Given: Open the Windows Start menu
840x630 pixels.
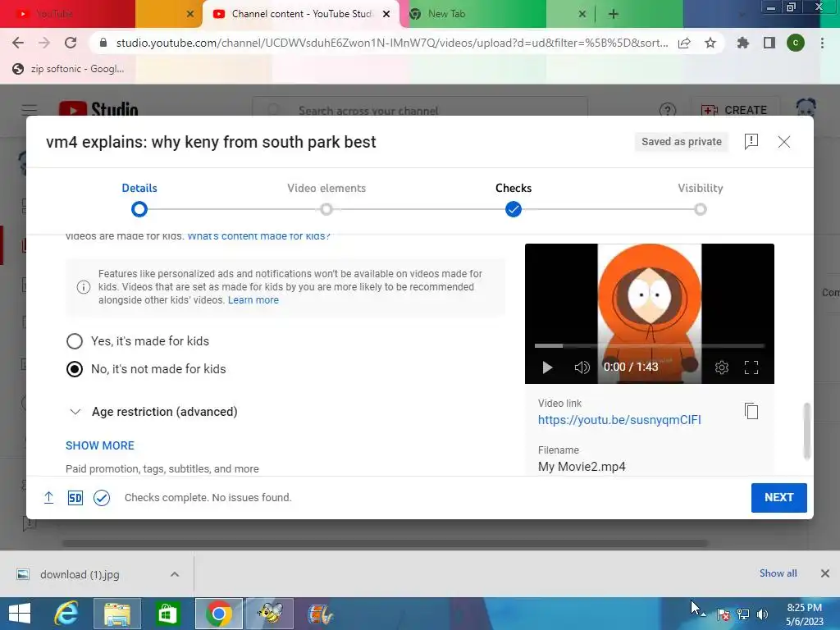Looking at the screenshot, I should tap(20, 614).
